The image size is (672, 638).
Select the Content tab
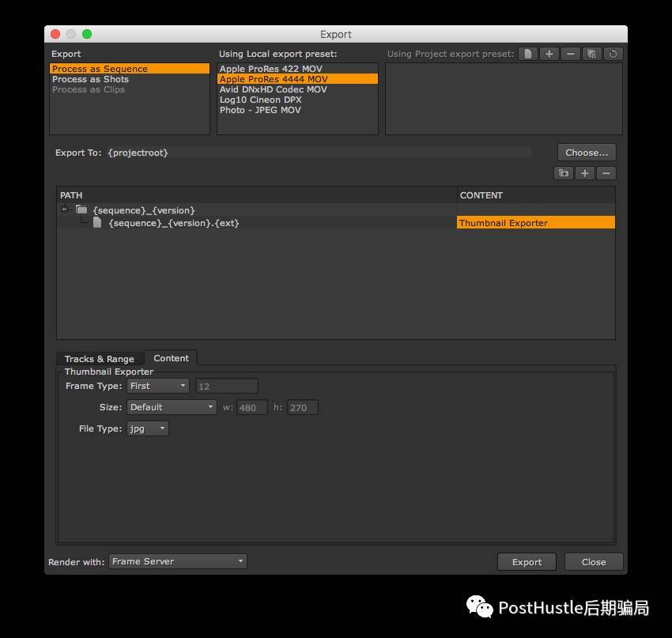[171, 358]
